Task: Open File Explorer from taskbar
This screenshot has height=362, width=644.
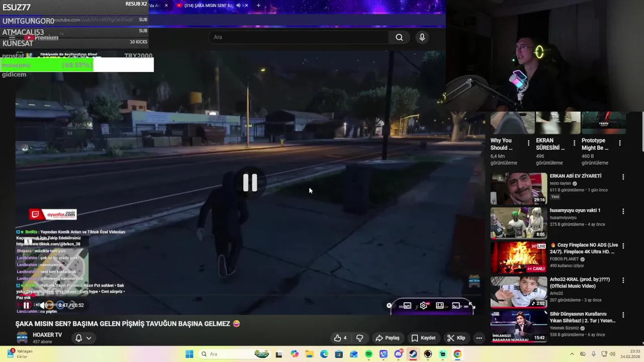Action: (309, 354)
